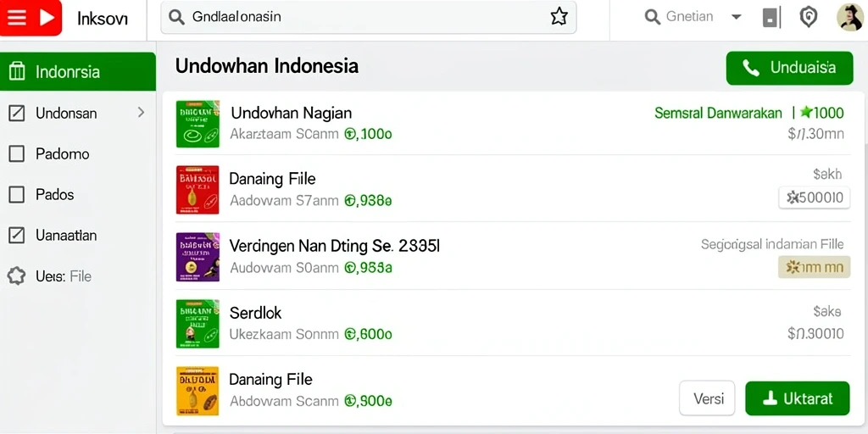Click the Semsral Danwarakan link

point(718,114)
